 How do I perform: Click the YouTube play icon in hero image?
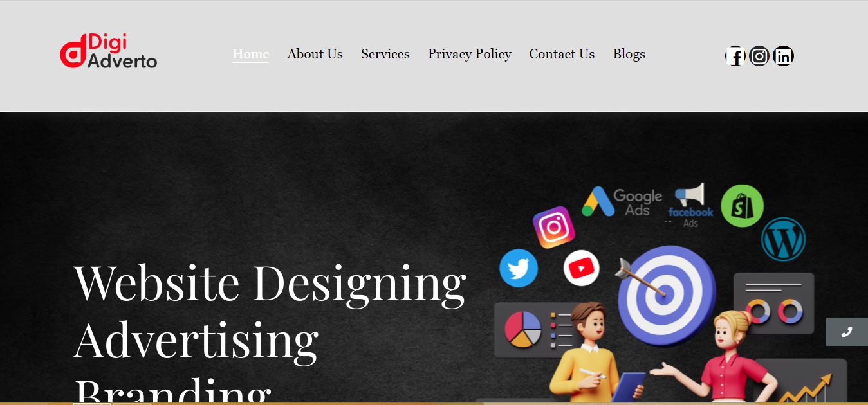click(x=582, y=268)
